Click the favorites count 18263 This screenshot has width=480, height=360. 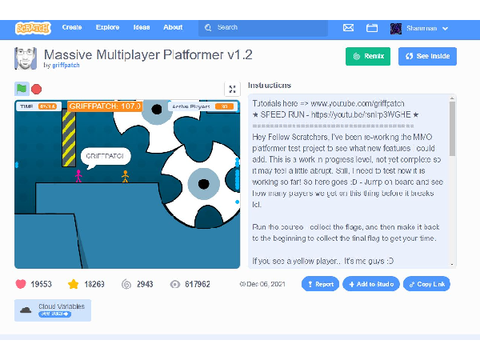[x=94, y=284]
